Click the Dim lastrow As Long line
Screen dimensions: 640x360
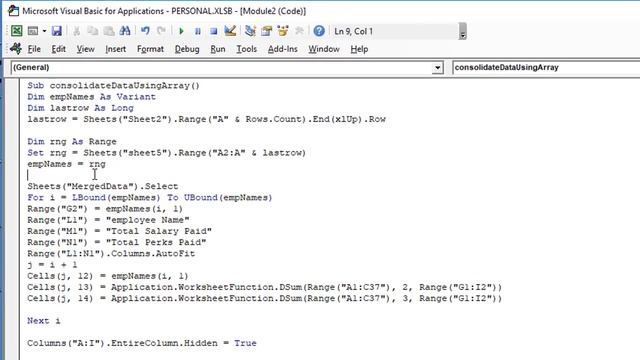pos(80,108)
